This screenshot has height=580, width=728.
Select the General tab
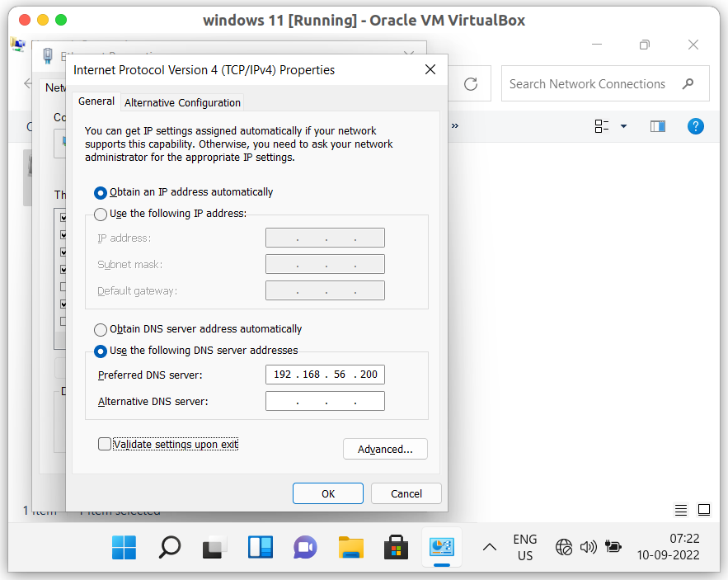click(x=96, y=101)
